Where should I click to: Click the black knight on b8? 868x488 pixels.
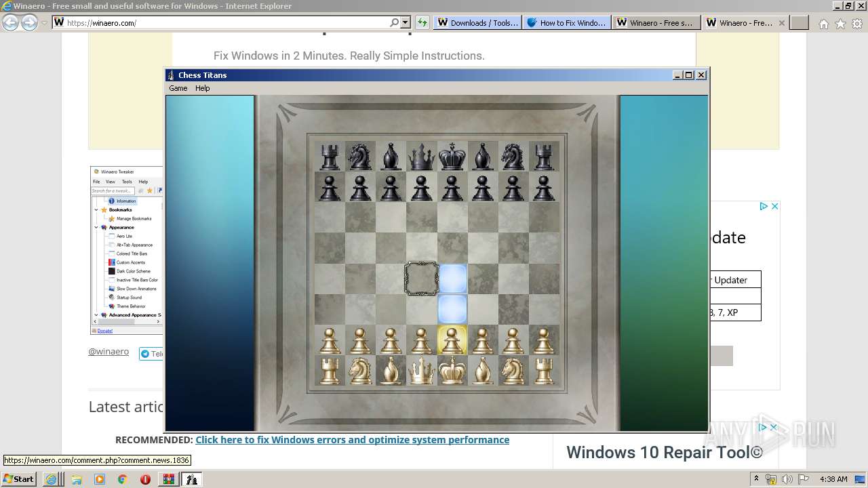click(x=361, y=157)
